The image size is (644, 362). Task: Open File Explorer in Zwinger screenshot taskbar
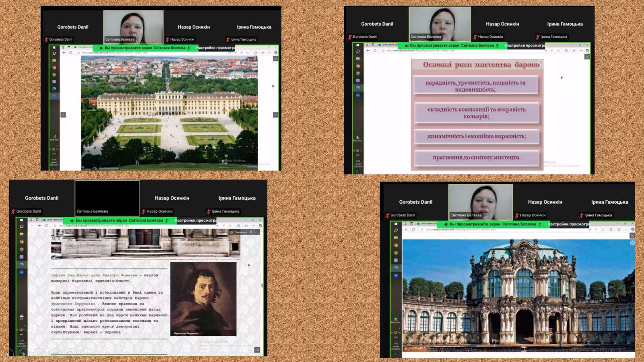pyautogui.click(x=396, y=238)
